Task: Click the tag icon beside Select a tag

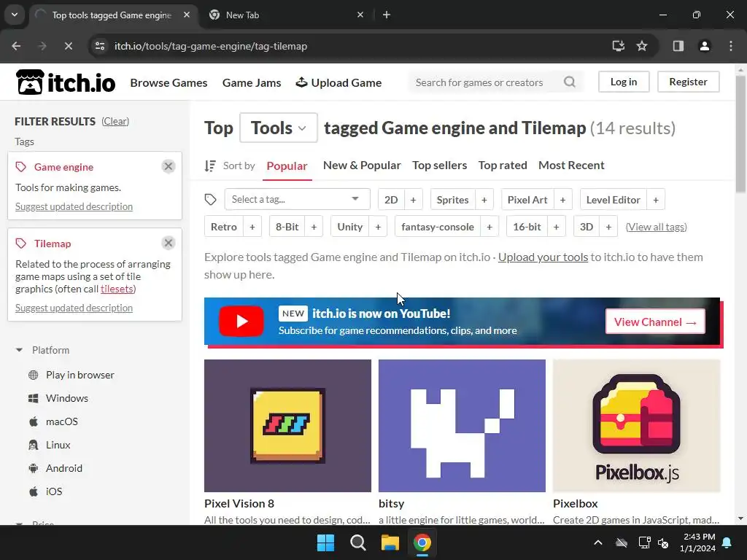Action: tap(211, 200)
